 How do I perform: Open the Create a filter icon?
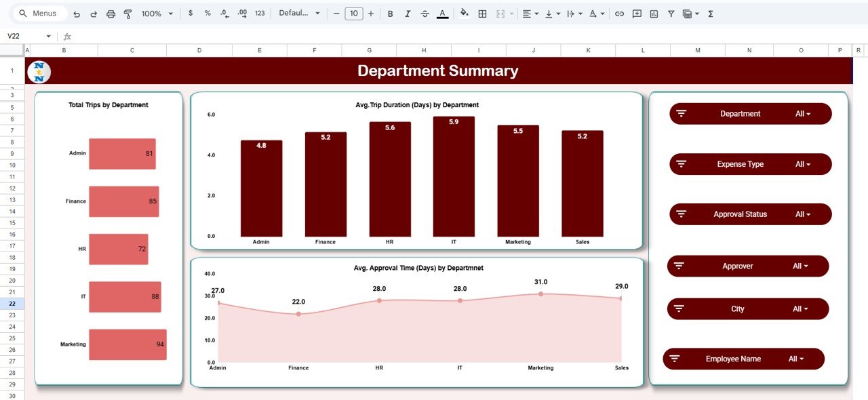pos(671,14)
